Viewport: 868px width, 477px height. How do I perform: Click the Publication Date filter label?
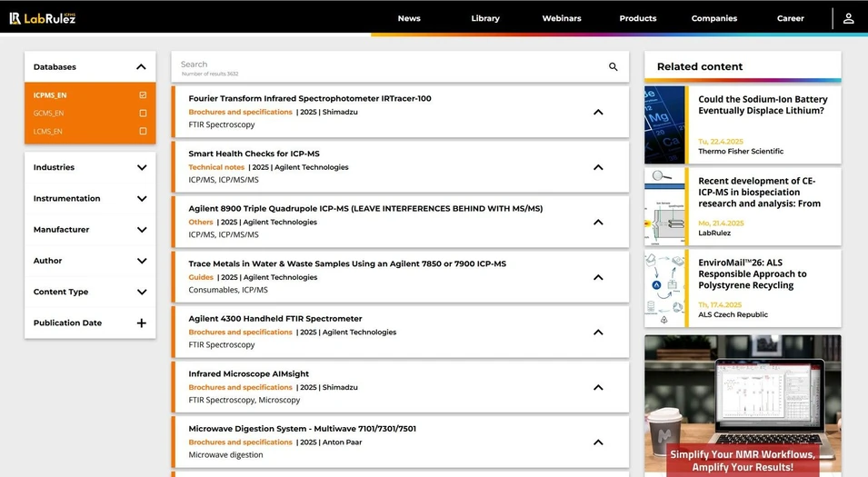pos(67,323)
